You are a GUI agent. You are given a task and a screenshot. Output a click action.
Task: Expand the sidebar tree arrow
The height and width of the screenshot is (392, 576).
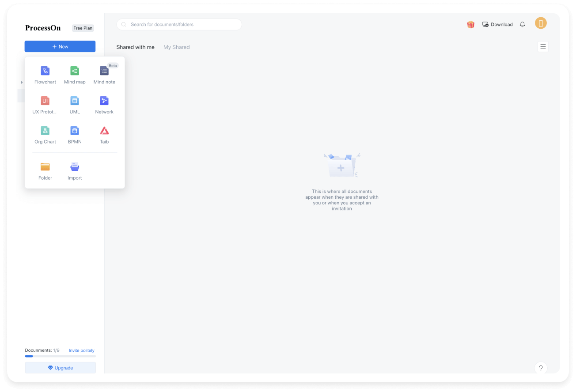click(22, 83)
